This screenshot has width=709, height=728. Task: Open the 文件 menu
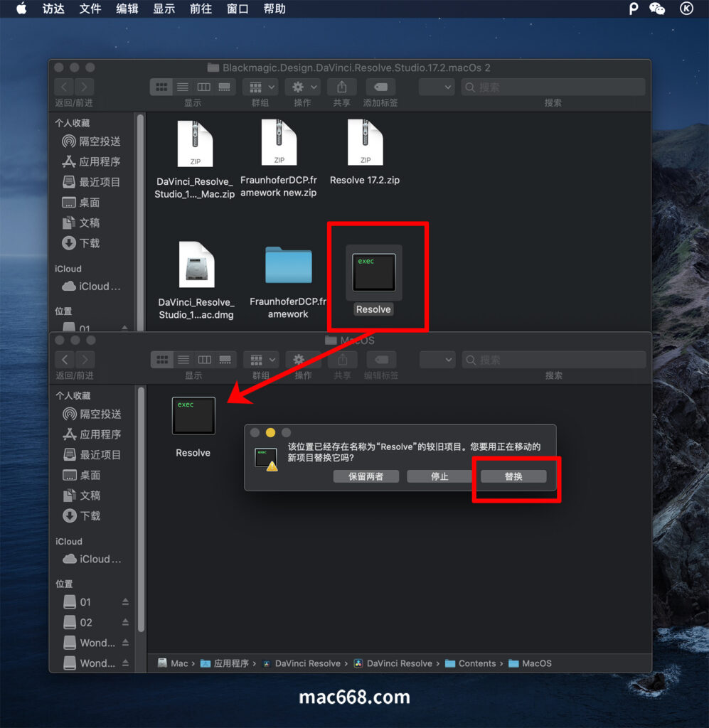pos(90,9)
